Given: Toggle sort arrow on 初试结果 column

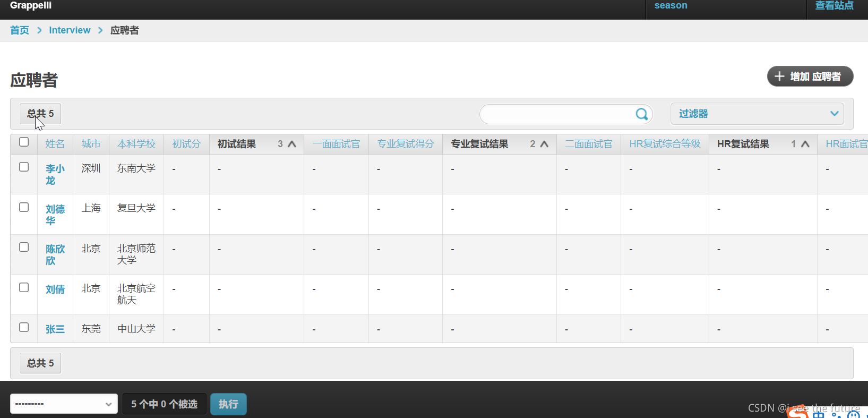Looking at the screenshot, I should tap(292, 144).
